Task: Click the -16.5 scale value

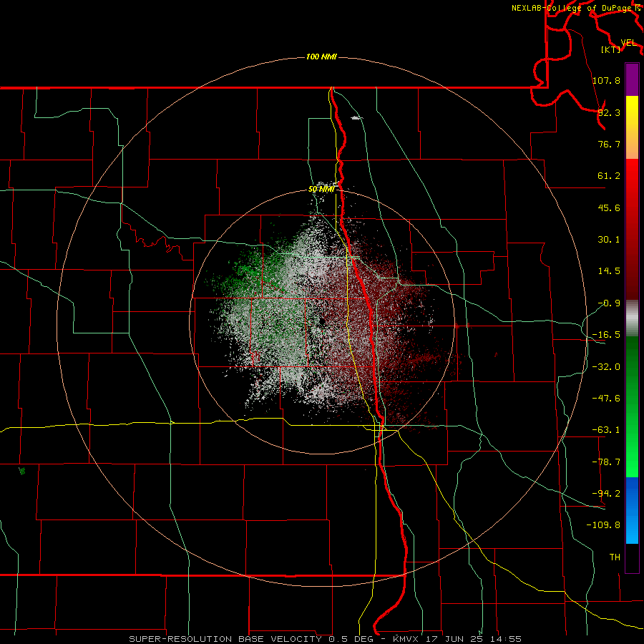Action: [x=606, y=335]
